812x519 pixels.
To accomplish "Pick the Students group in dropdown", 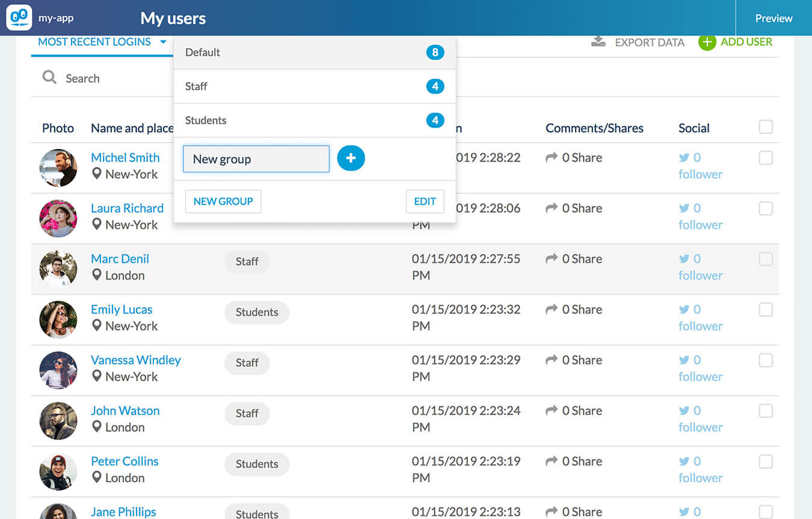I will point(314,120).
